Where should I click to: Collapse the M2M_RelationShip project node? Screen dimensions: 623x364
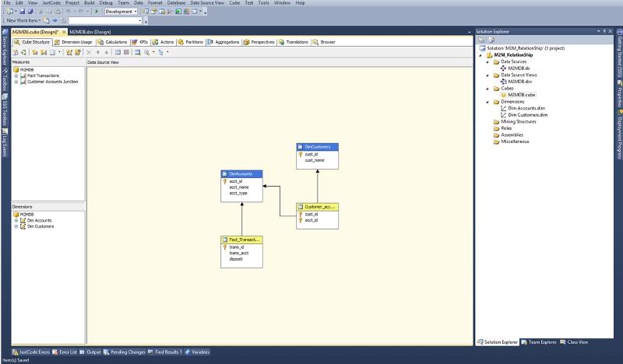point(480,55)
